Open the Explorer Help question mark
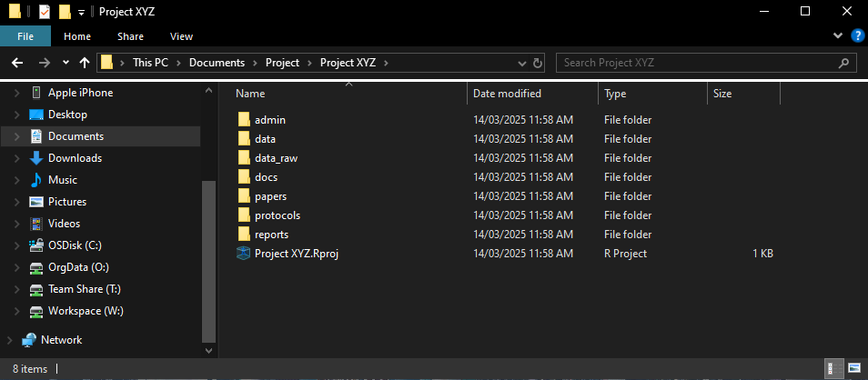The height and width of the screenshot is (380, 868). click(856, 36)
